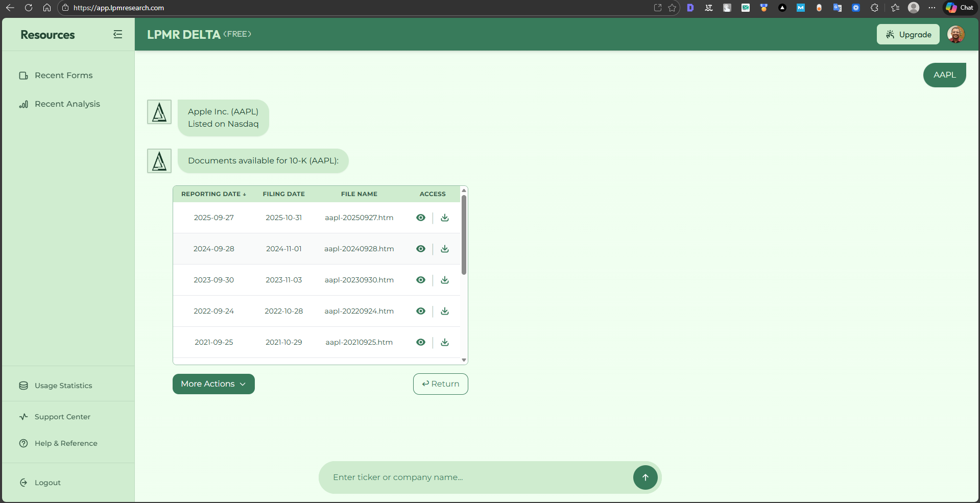Preview the aapl-20250927.htm filing
The width and height of the screenshot is (980, 503).
click(420, 218)
